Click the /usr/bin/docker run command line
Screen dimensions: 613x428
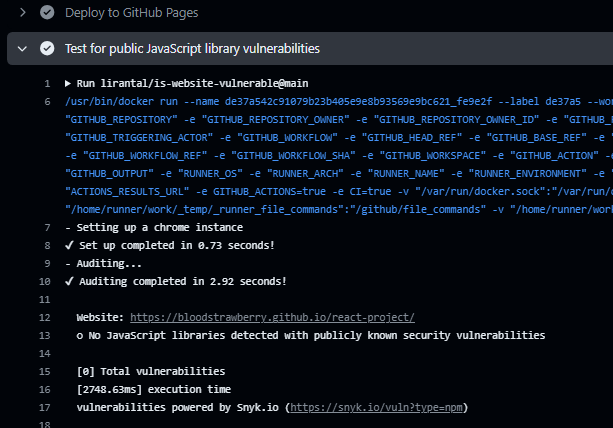tap(339, 102)
